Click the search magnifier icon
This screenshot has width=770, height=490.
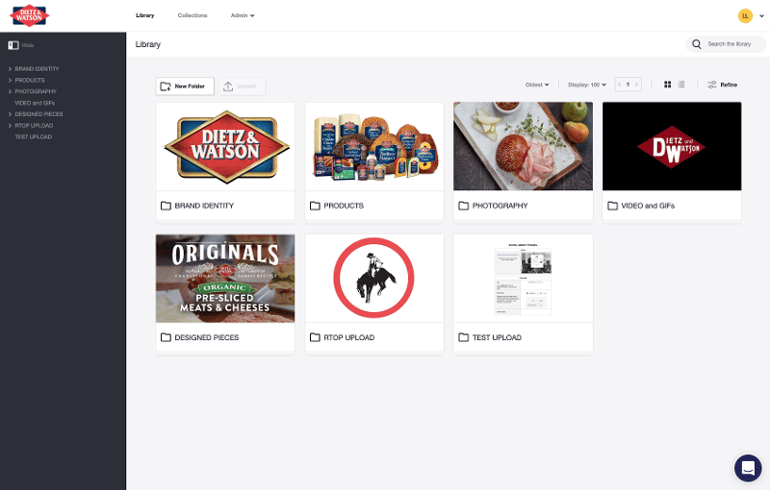click(696, 44)
